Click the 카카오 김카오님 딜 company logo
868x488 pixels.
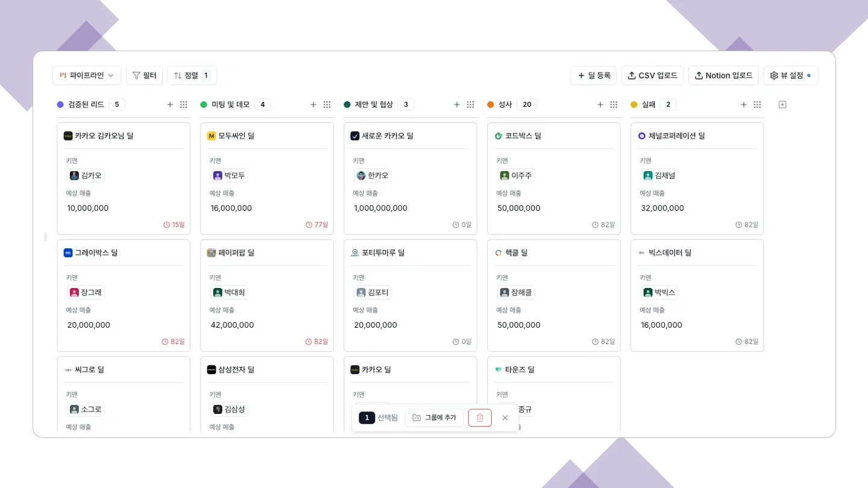point(68,136)
